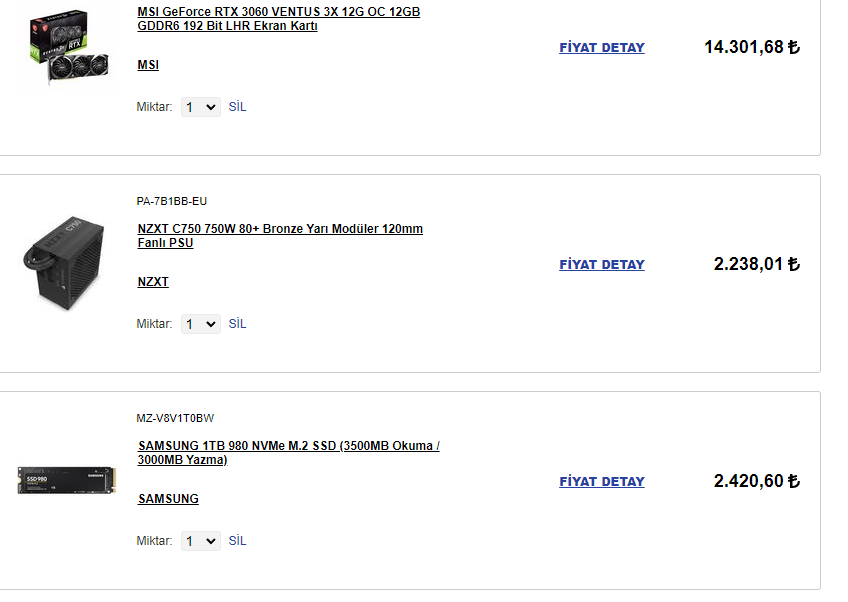Click the PA-7B1BB-EU product code
The height and width of the screenshot is (602, 848).
point(172,201)
